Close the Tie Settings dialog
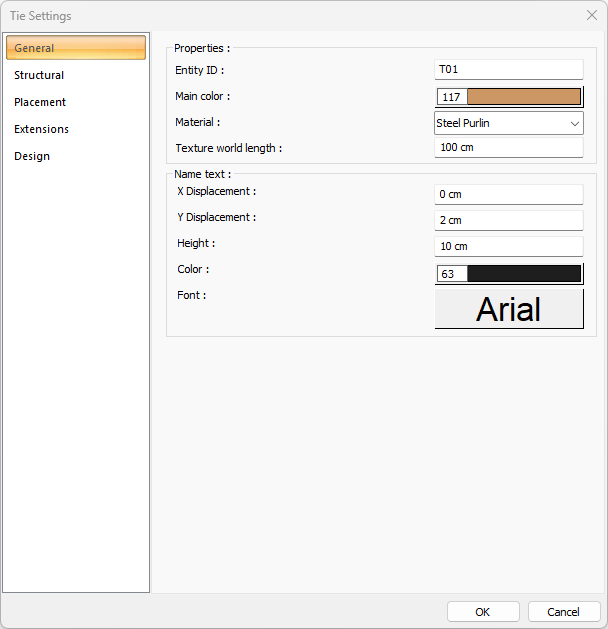 pos(590,16)
